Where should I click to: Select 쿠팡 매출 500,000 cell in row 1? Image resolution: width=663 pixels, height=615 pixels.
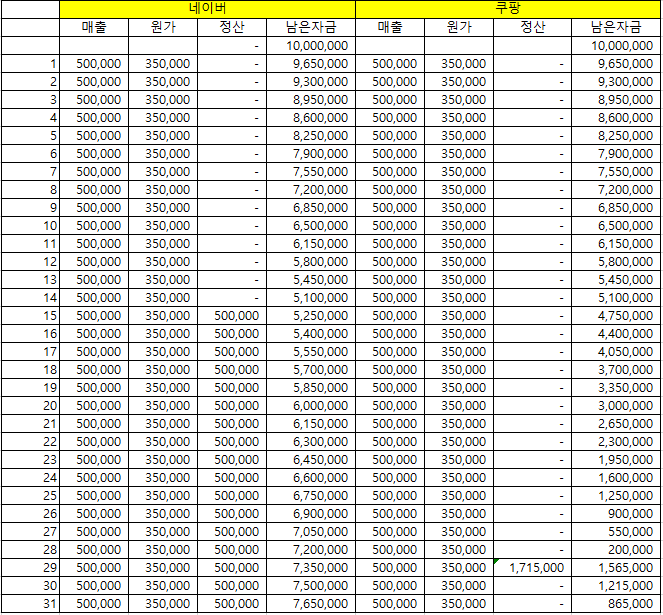click(390, 64)
